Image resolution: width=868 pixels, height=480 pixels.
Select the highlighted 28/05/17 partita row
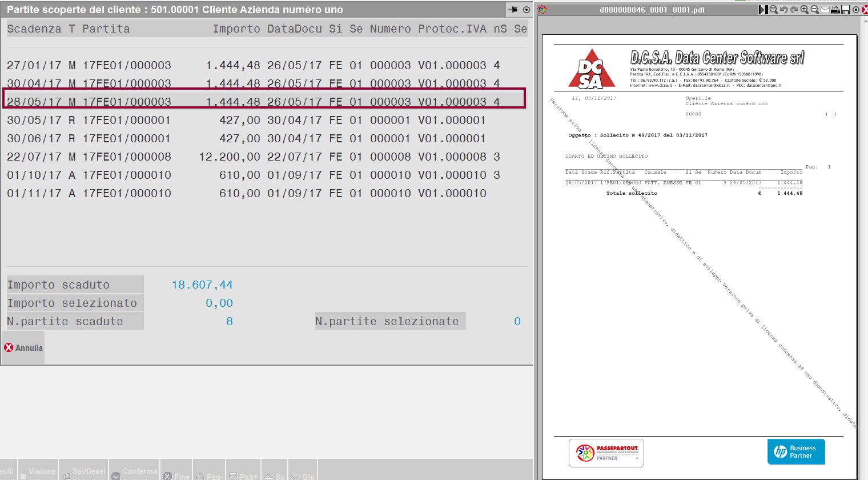[x=251, y=102]
